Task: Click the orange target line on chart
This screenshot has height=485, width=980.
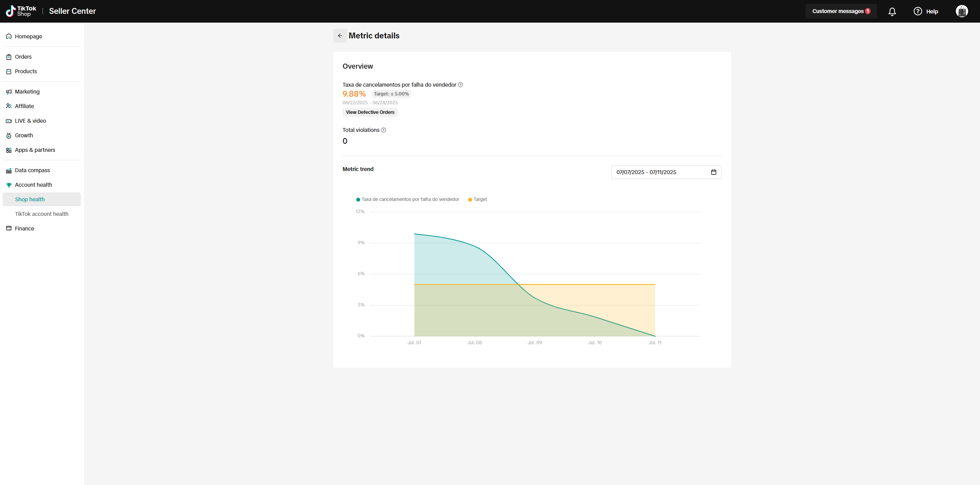Action: 594,284
